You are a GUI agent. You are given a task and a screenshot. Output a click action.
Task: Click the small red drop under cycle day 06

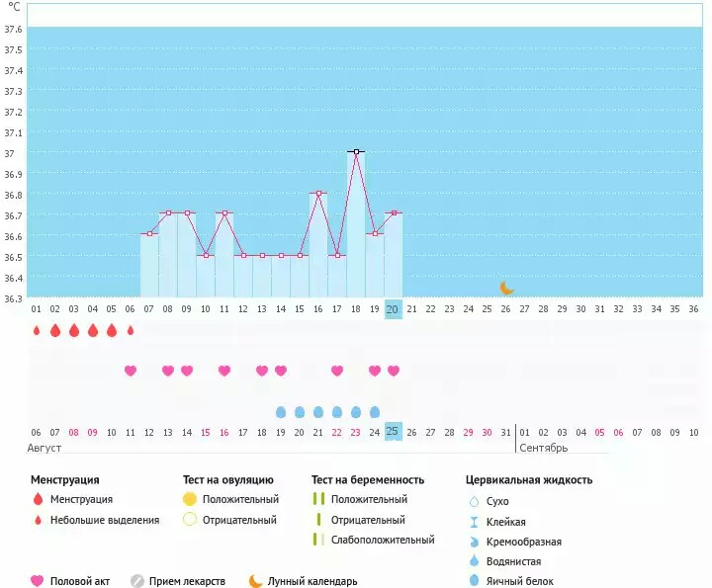pyautogui.click(x=131, y=331)
